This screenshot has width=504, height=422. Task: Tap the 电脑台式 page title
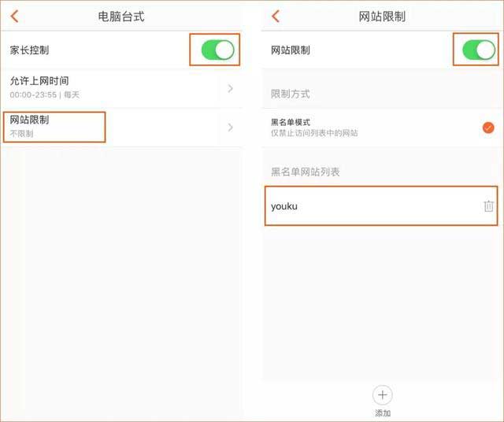pos(121,17)
